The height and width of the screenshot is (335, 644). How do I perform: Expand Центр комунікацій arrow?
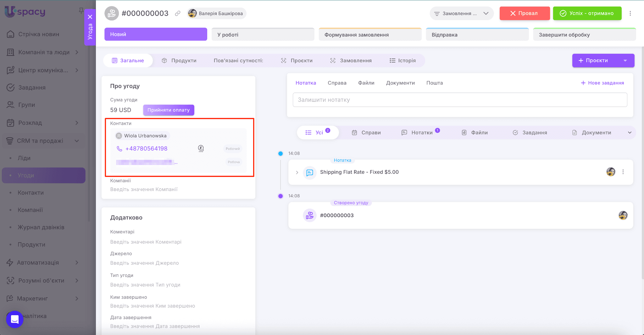[x=77, y=70]
